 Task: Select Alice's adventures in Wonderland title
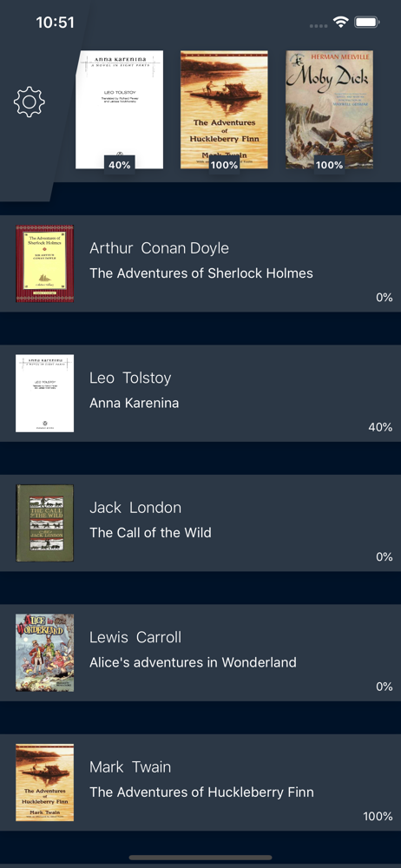(193, 662)
